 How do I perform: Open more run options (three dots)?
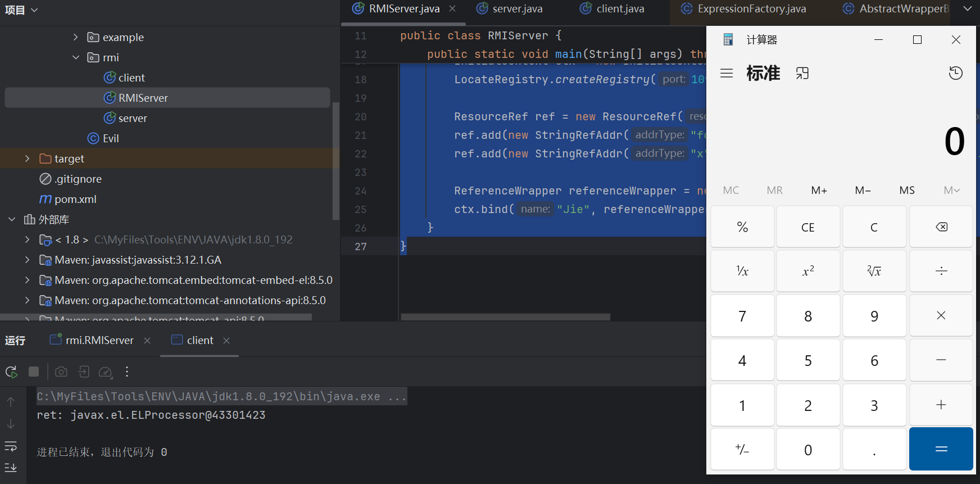127,372
